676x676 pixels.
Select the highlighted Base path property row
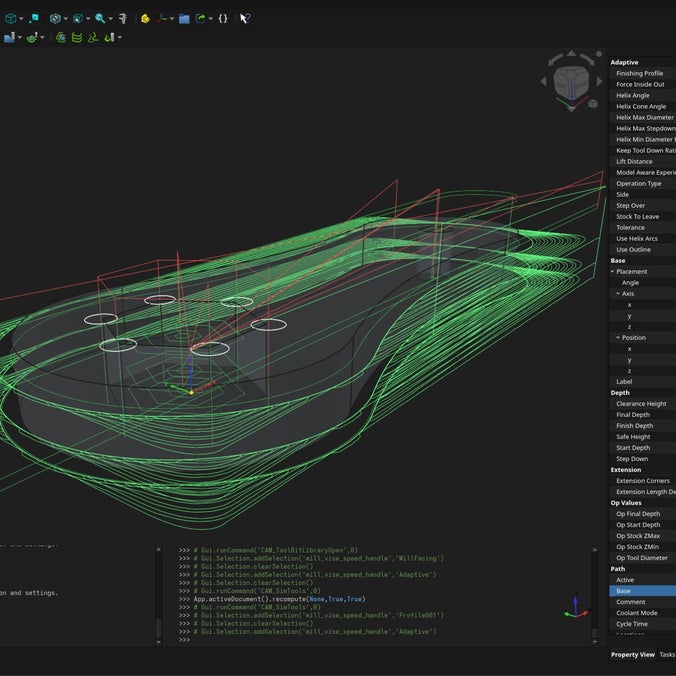[642, 591]
